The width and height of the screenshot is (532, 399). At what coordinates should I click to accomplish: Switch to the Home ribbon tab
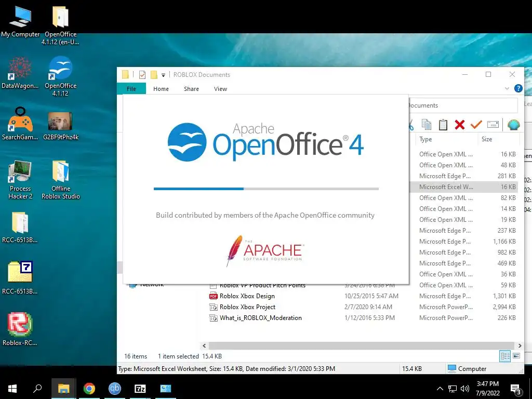pos(161,88)
